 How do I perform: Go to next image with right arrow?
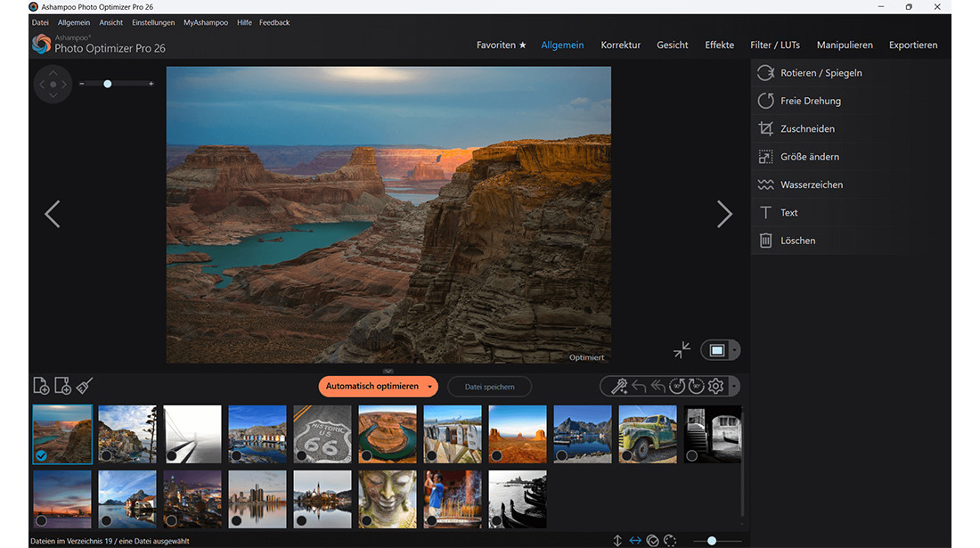(724, 215)
